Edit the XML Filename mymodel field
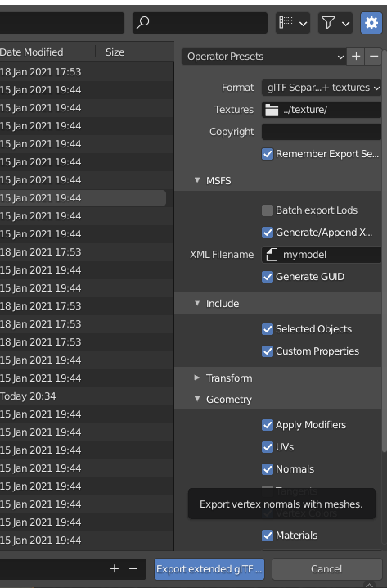 click(x=322, y=255)
